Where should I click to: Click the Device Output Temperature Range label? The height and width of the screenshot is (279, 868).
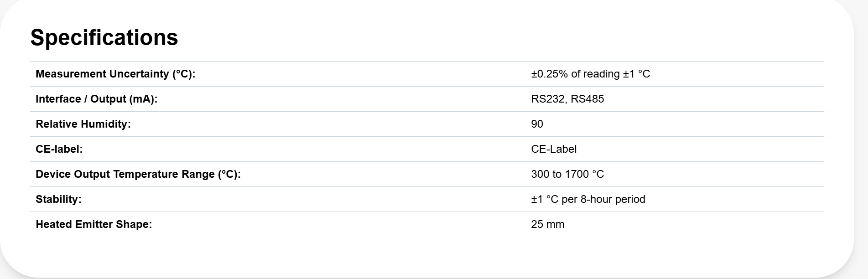click(x=138, y=174)
